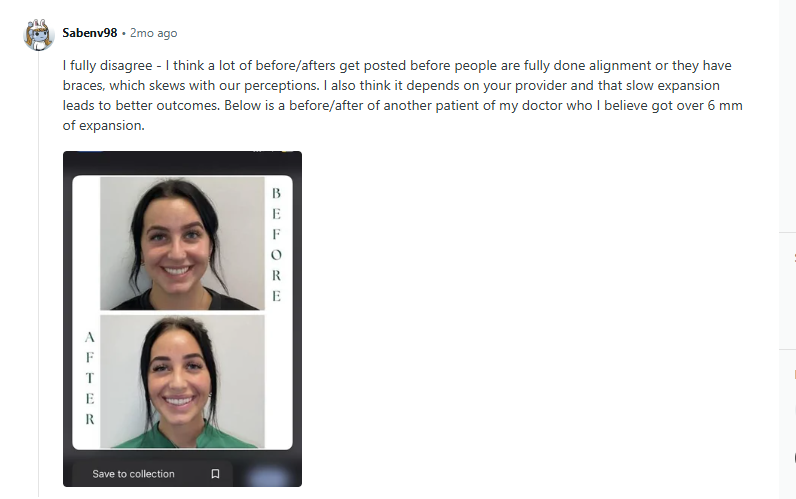Click the Before photo in black top
Viewport: 796px width, 499px height.
point(182,243)
